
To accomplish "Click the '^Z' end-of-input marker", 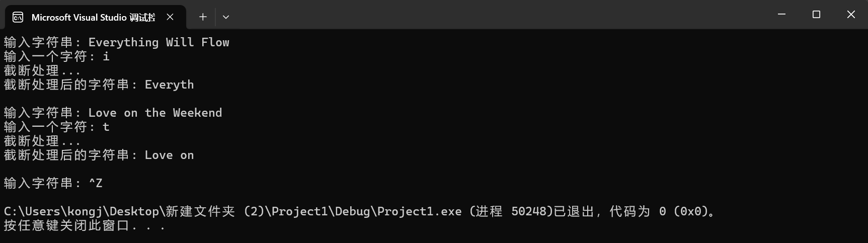I will click(96, 183).
